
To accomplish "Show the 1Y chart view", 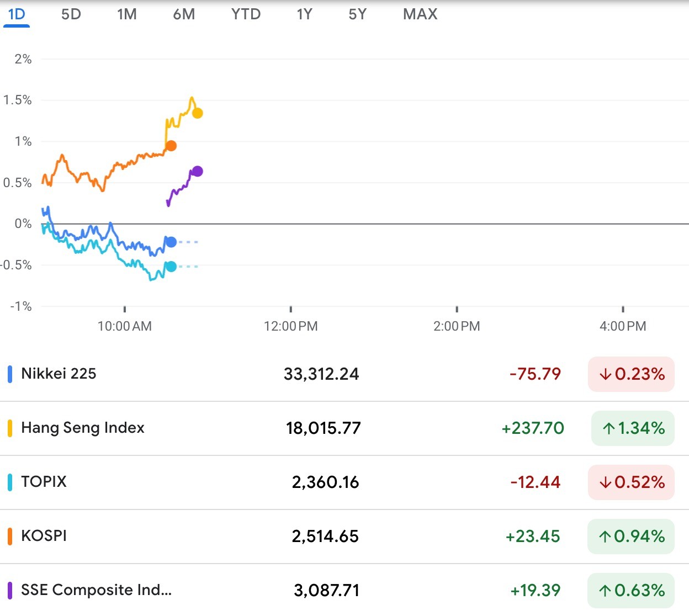I will click(x=304, y=14).
